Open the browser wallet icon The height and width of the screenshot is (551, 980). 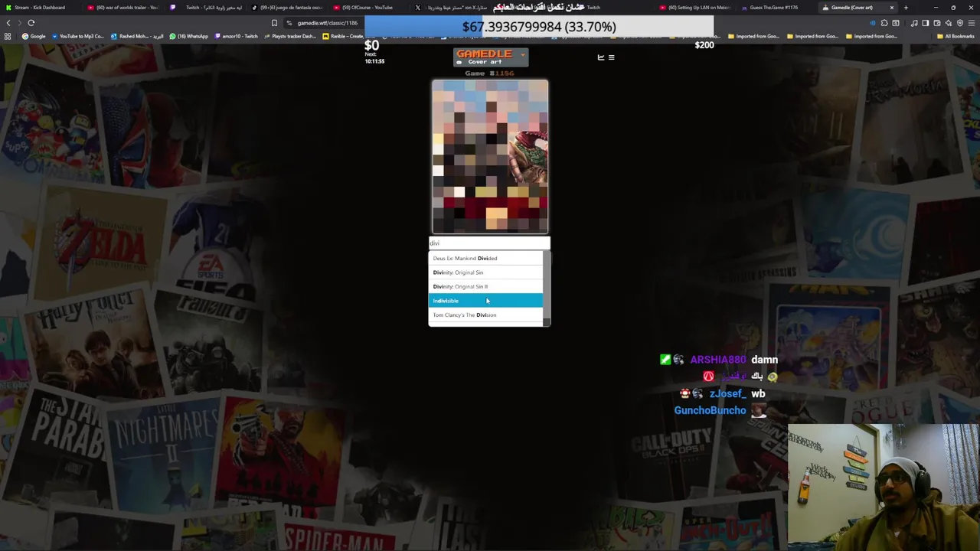point(937,23)
